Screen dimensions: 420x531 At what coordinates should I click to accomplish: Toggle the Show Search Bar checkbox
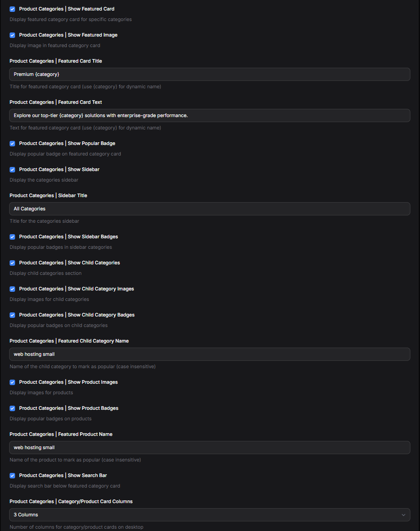click(12, 476)
